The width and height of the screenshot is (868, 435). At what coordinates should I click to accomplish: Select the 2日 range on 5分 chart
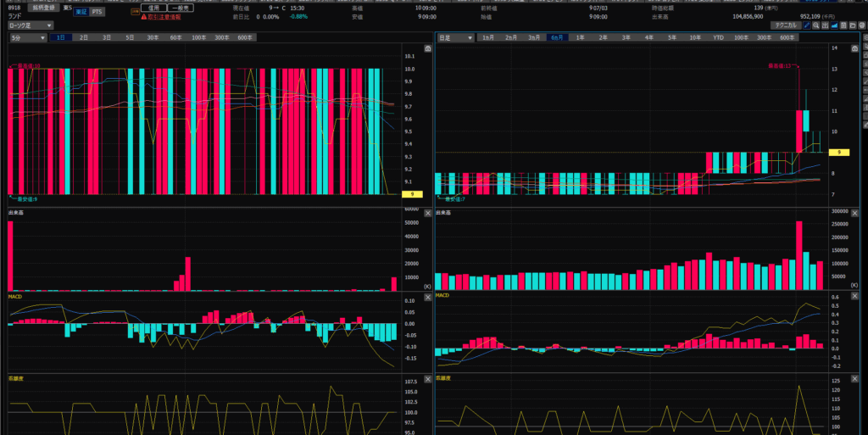point(84,37)
